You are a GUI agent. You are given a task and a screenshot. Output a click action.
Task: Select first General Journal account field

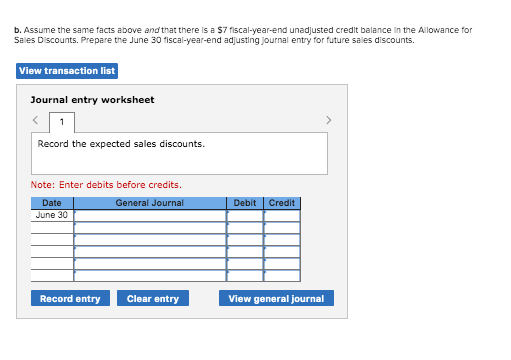point(150,216)
